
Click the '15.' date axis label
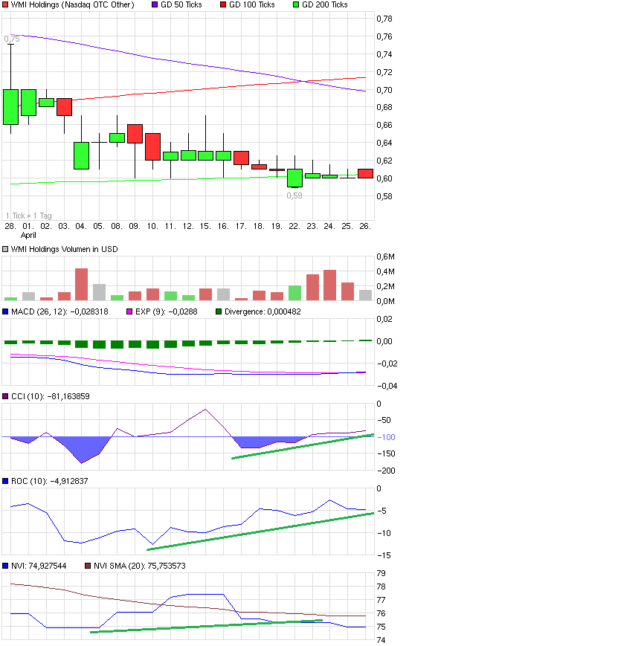coord(205,226)
